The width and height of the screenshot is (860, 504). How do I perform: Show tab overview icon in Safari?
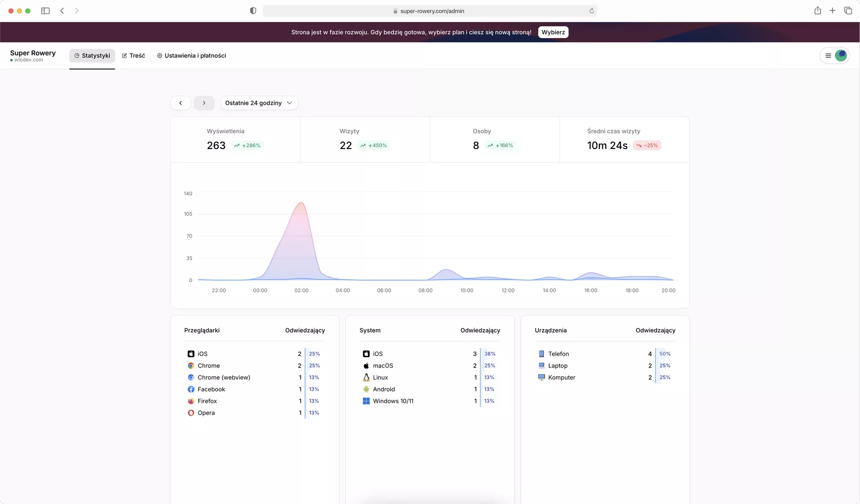click(848, 11)
